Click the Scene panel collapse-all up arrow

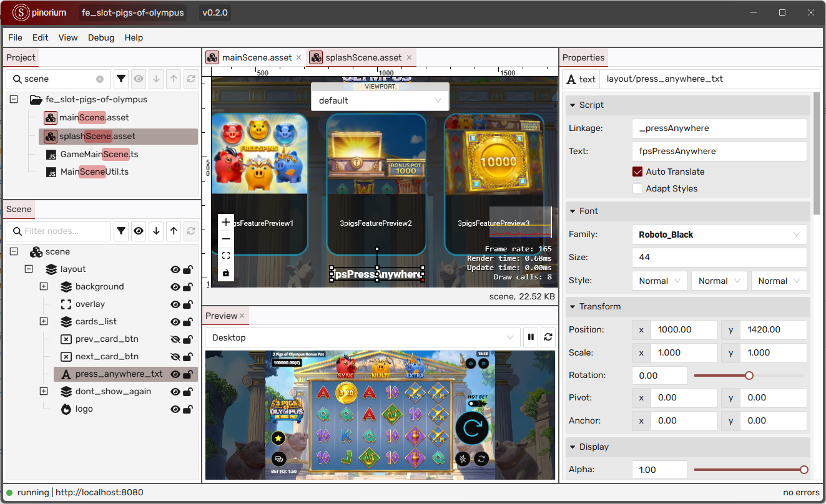click(174, 231)
